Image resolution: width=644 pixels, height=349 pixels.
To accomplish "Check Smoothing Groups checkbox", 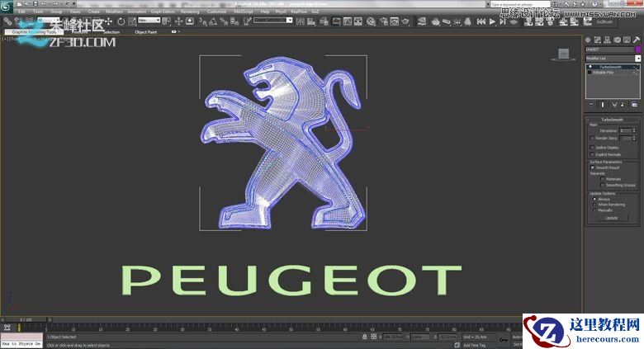I will click(603, 185).
